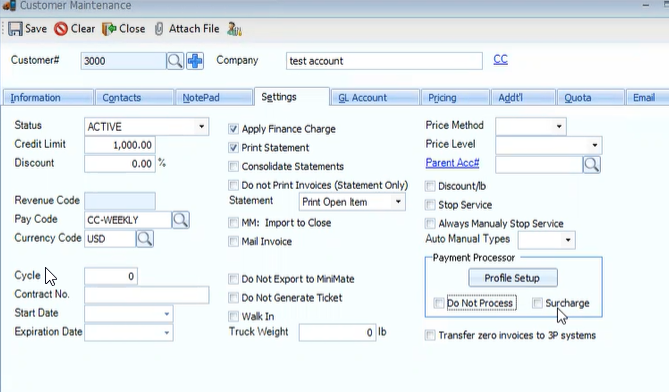Open the Start Date picker dropdown

(166, 314)
